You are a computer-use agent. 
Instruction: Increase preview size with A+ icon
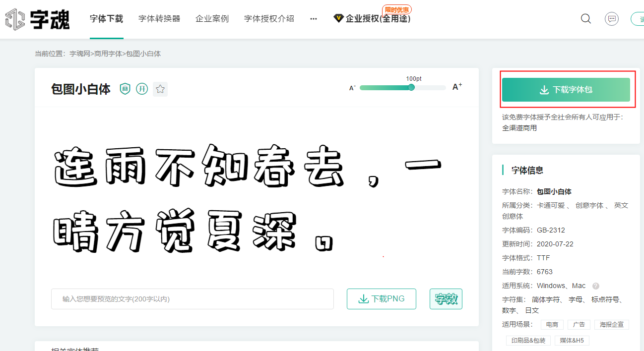click(x=457, y=87)
